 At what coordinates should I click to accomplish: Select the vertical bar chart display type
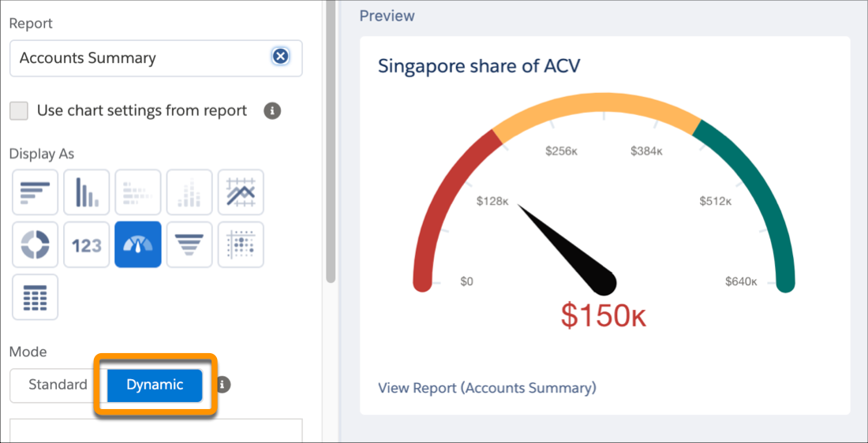tap(87, 192)
